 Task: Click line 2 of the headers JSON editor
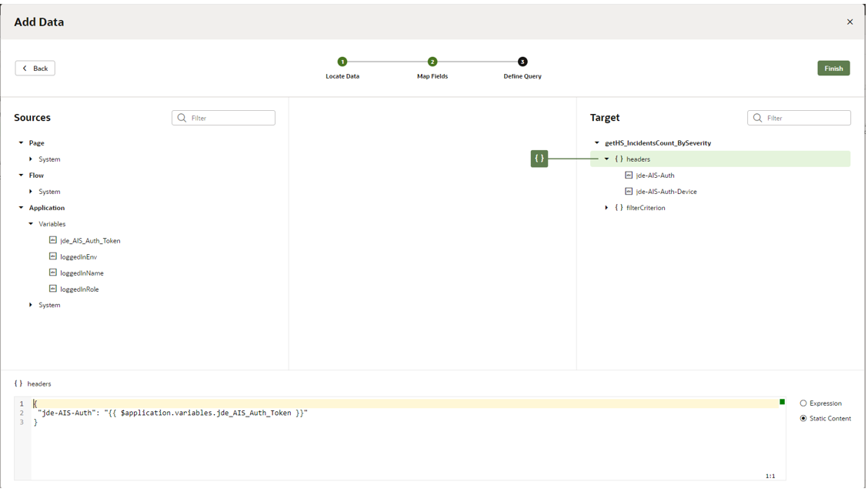169,413
